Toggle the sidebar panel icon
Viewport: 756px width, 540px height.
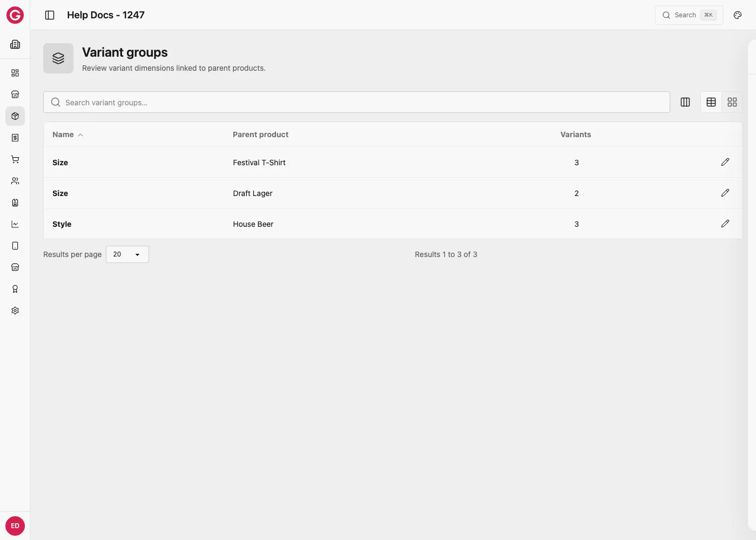[x=50, y=15]
